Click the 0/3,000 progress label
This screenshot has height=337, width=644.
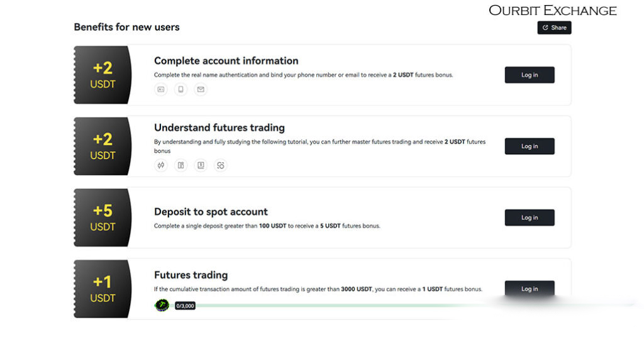tap(185, 306)
